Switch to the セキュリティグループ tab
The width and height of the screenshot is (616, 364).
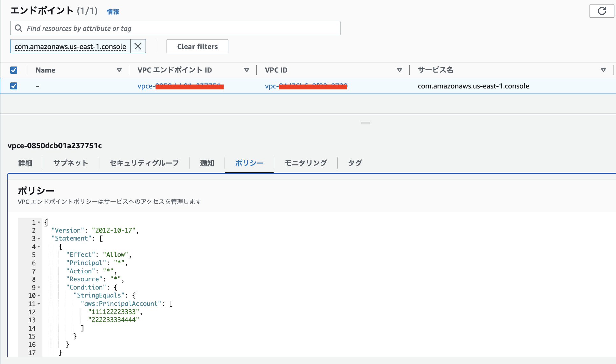144,163
